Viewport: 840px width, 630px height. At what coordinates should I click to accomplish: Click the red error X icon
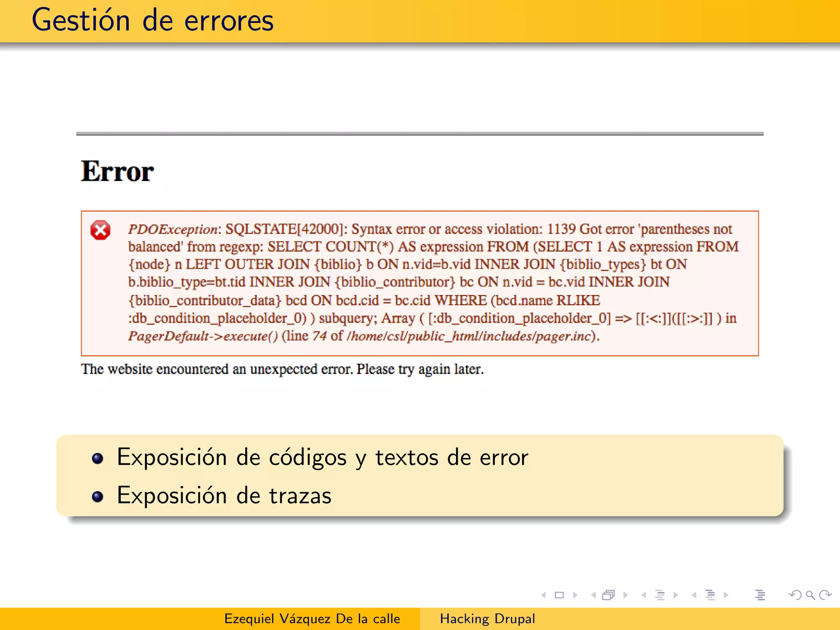pyautogui.click(x=100, y=230)
